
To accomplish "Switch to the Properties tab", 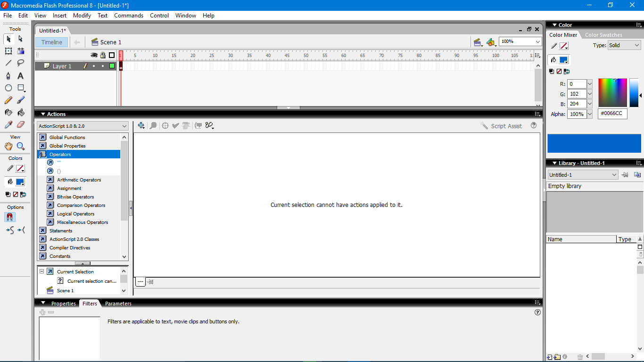I will coord(64,304).
